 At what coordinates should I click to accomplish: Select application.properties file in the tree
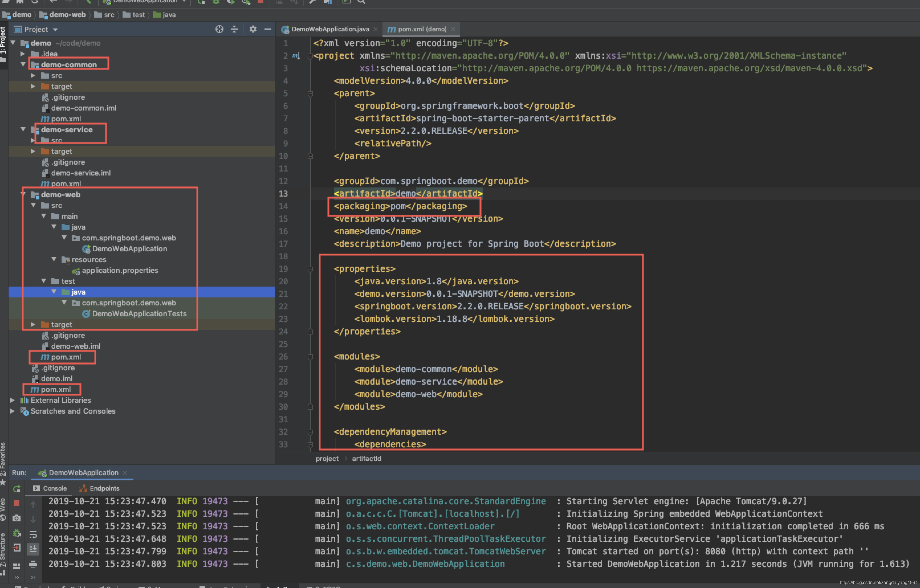[x=120, y=270]
